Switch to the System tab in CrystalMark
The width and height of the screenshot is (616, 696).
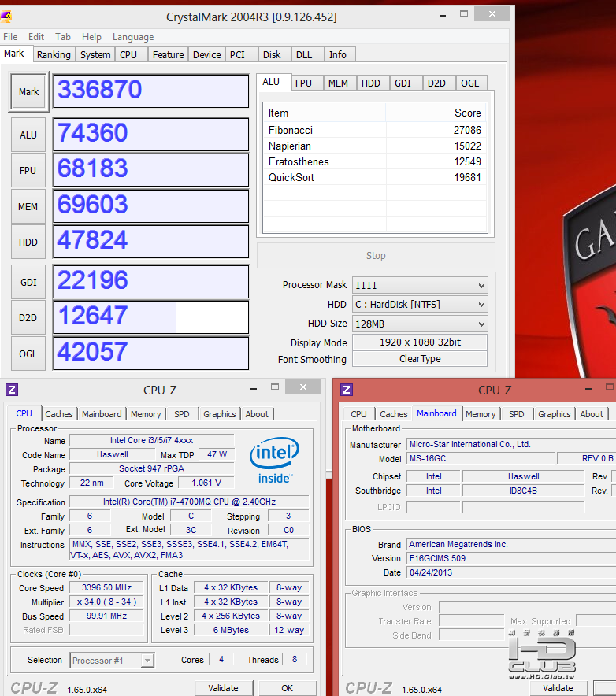[95, 54]
